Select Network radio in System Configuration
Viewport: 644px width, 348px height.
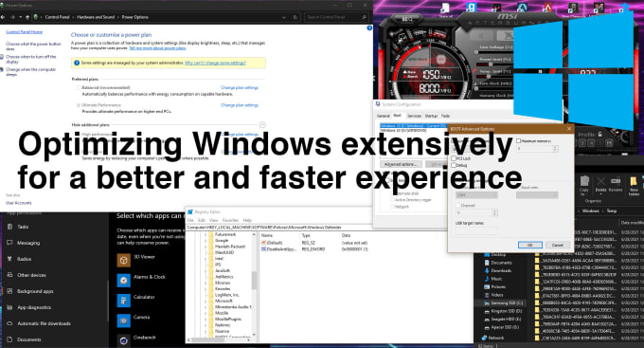pos(392,207)
